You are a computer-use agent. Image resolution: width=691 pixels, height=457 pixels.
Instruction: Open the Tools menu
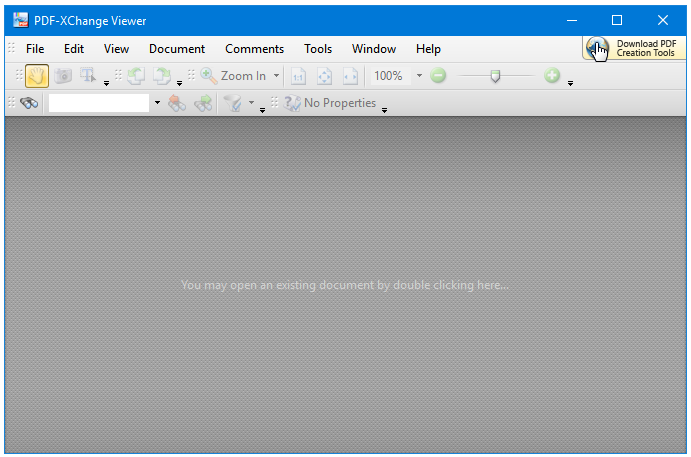pyautogui.click(x=318, y=49)
